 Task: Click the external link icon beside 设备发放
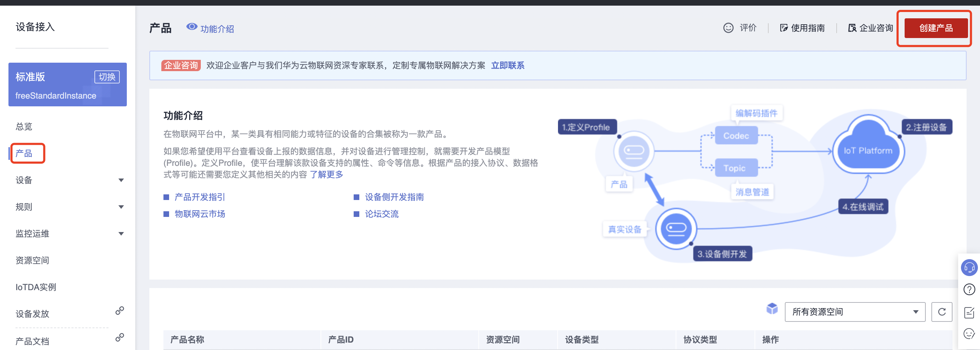coord(120,310)
